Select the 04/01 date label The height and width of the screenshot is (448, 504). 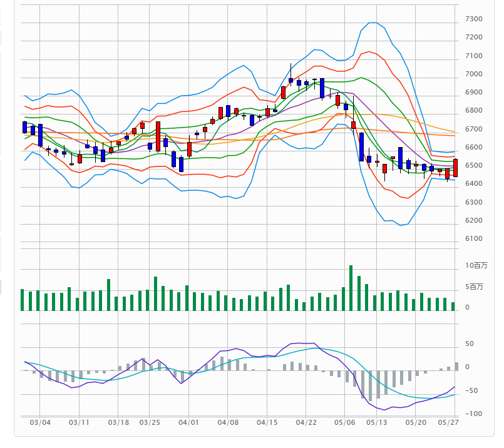[188, 422]
